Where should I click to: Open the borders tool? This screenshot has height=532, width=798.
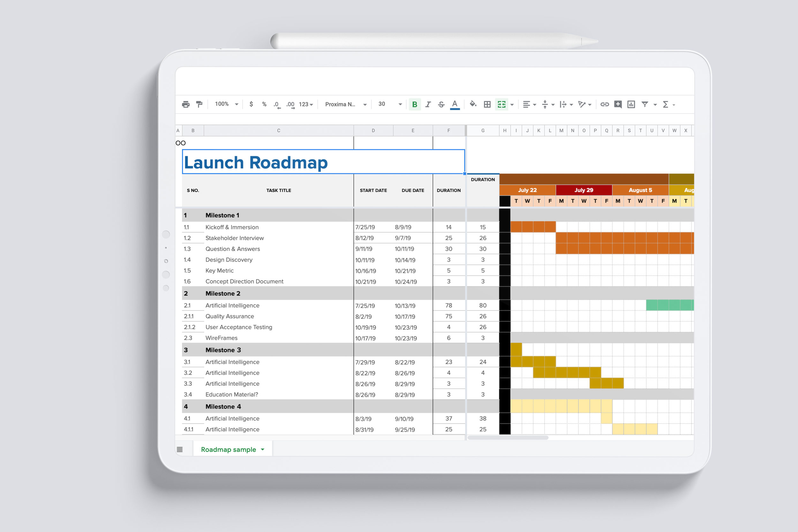click(487, 104)
